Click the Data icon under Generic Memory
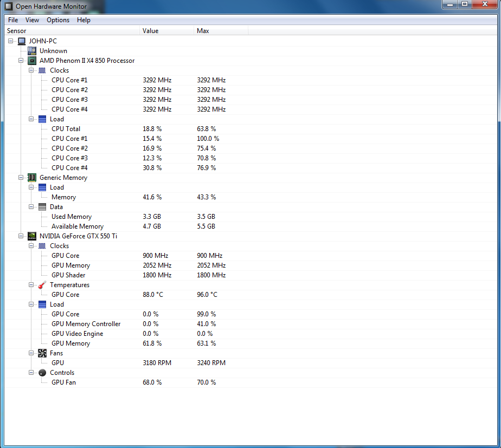The image size is (501, 448). (42, 207)
